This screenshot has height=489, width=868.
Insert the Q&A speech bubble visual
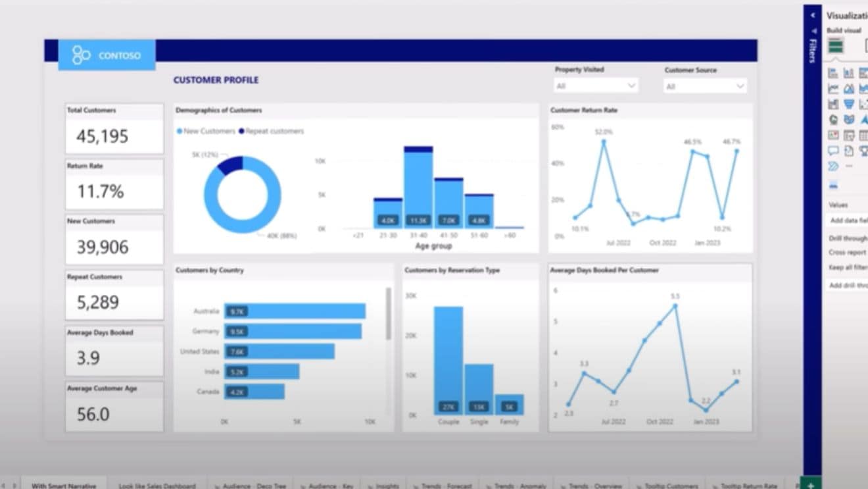[x=833, y=151]
